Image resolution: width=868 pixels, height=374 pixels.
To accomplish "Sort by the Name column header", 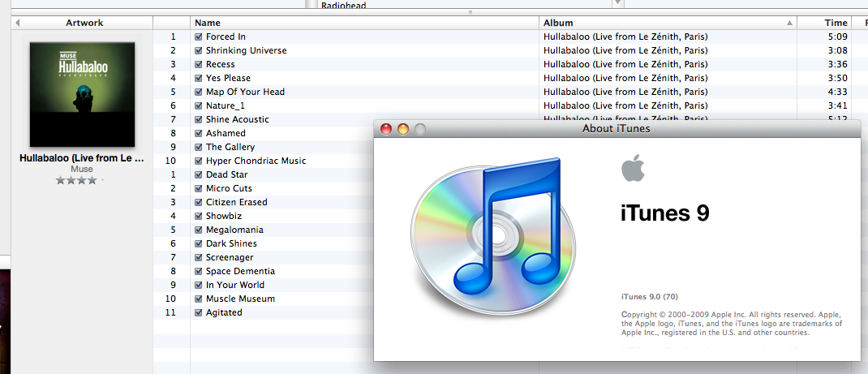I will [x=364, y=23].
